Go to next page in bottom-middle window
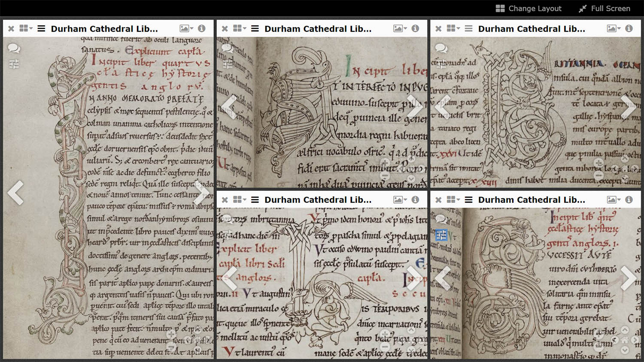 point(415,278)
